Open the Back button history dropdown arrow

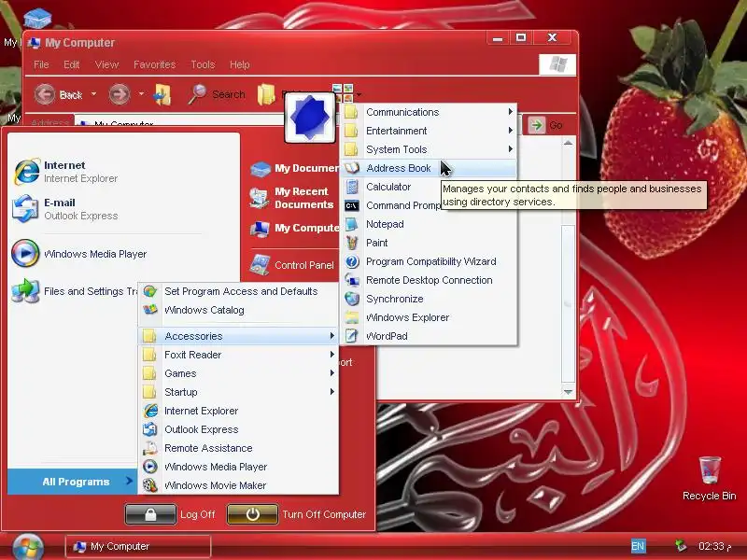tap(94, 94)
